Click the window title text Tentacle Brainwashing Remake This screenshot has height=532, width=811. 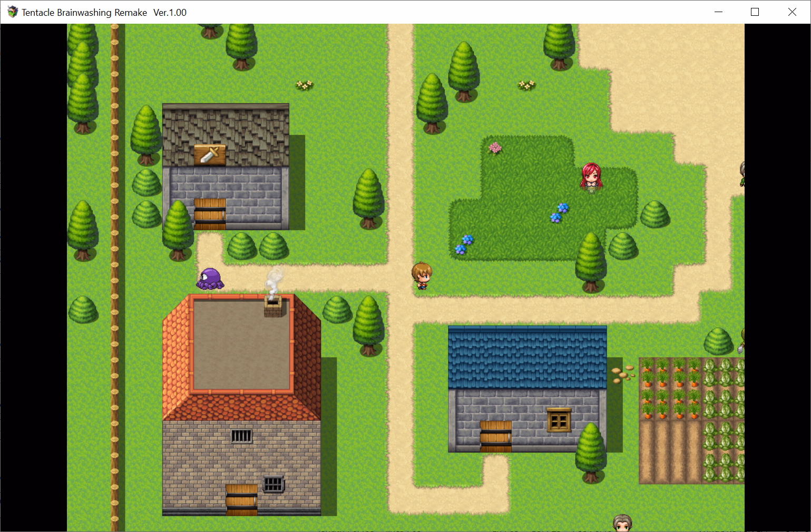(x=84, y=12)
